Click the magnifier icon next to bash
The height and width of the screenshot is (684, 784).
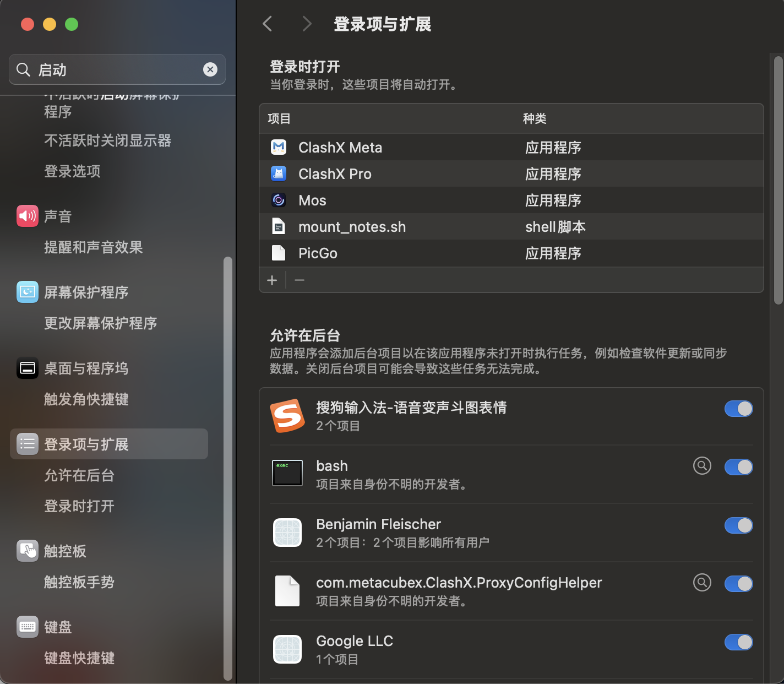702,466
